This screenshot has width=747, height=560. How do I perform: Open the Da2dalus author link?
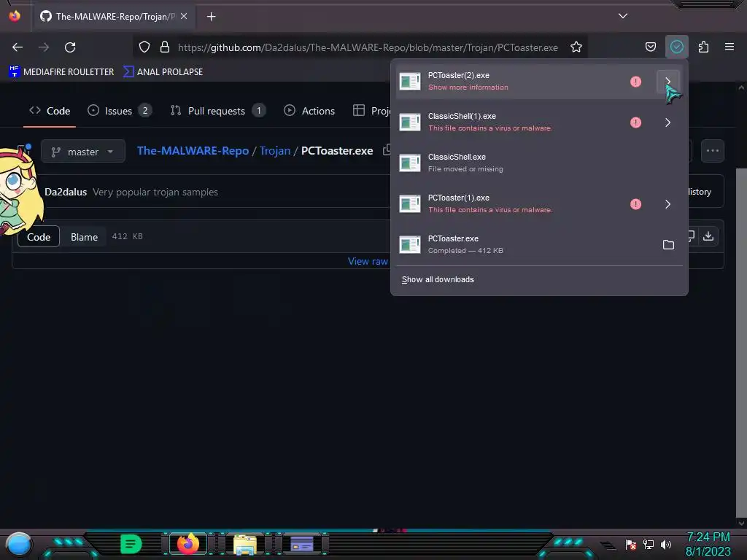click(66, 192)
